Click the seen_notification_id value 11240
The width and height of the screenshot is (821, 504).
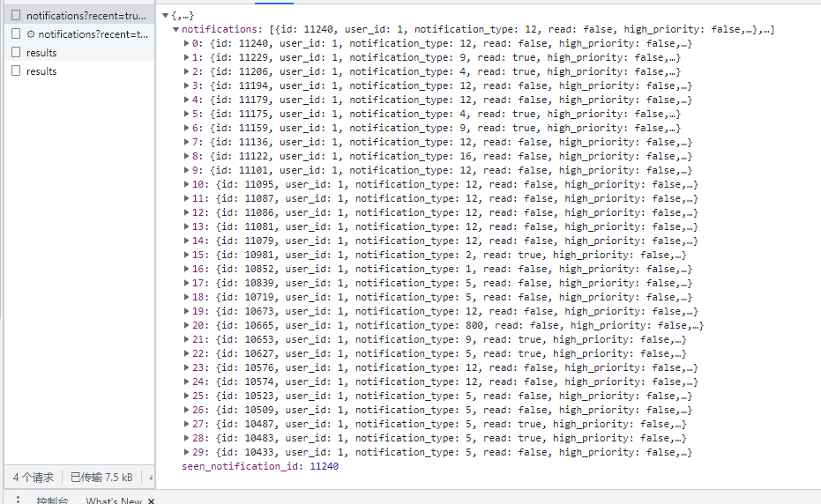coord(325,466)
